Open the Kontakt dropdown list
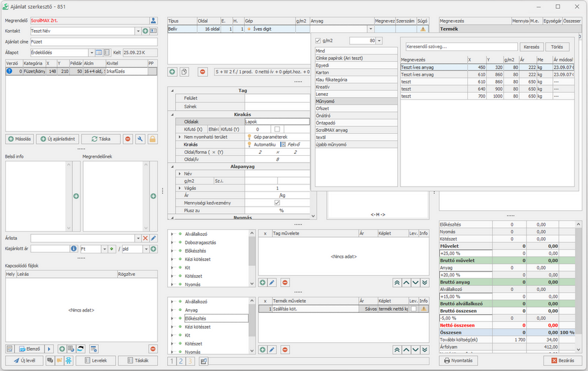Viewport: 588px width, 371px height. [x=138, y=31]
